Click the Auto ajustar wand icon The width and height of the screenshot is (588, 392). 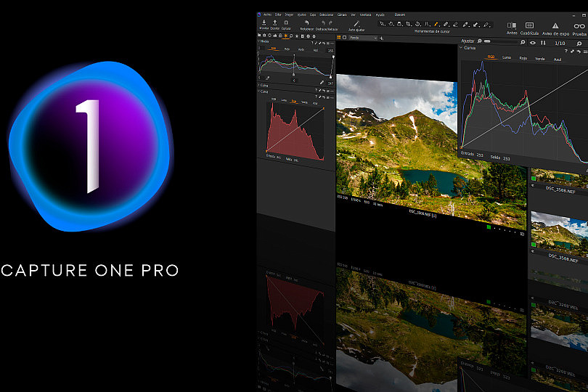(x=356, y=24)
